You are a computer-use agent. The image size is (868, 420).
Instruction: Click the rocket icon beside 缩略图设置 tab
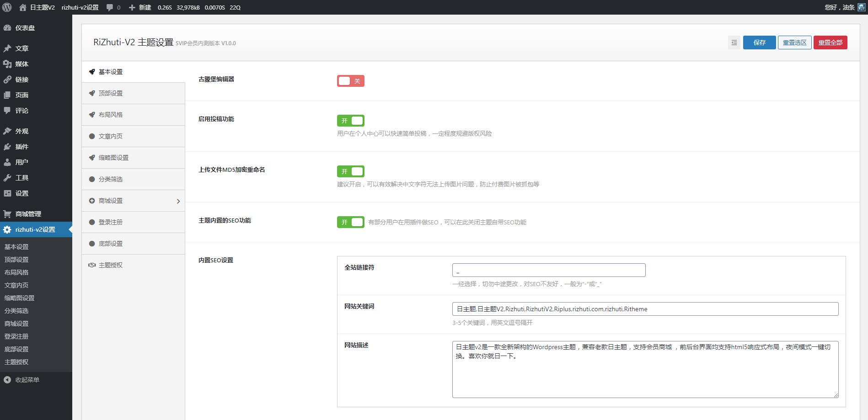pos(92,158)
